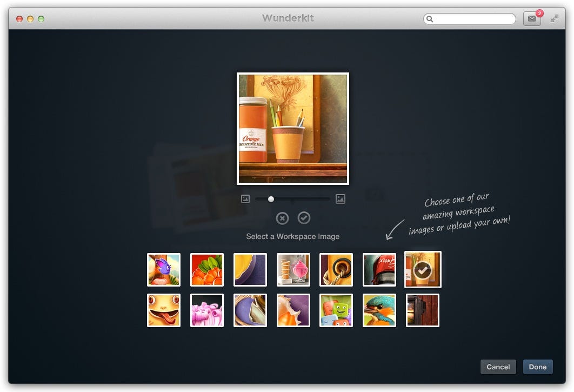The height and width of the screenshot is (392, 574).
Task: Click the selected checkmarked orange cup thumbnail
Action: coord(423,270)
